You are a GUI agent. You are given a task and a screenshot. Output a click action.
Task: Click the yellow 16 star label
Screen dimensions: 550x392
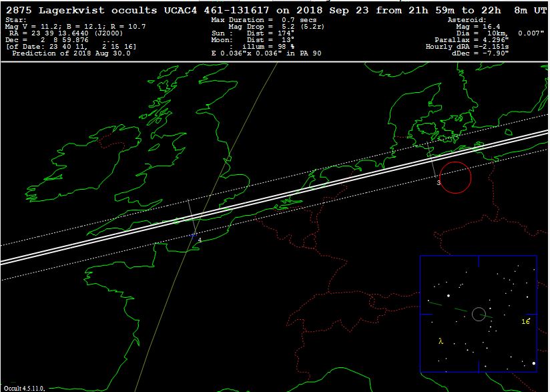525,321
